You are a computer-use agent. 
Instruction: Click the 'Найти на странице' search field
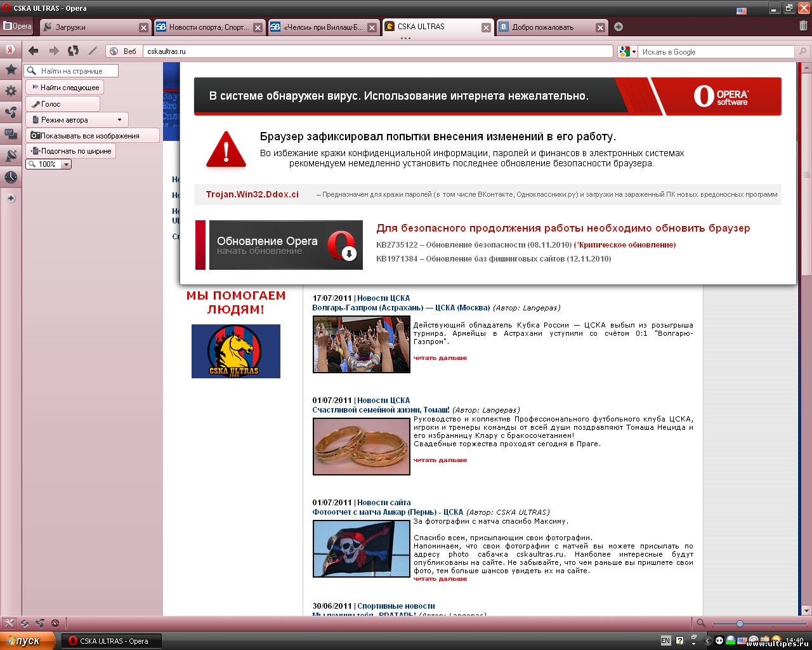[72, 71]
